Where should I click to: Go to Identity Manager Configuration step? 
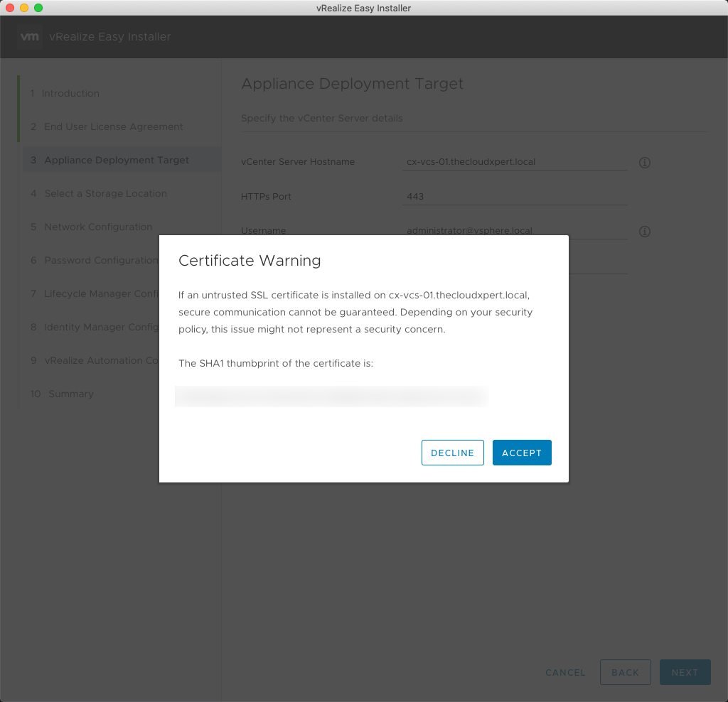[95, 327]
